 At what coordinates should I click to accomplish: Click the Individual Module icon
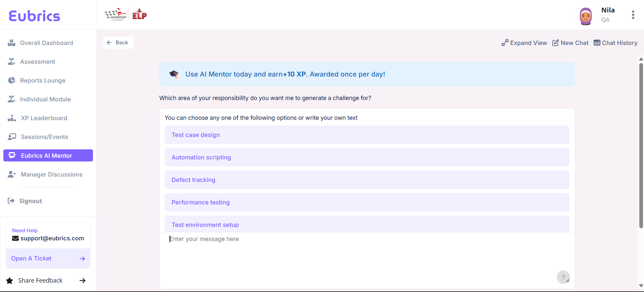(x=12, y=99)
